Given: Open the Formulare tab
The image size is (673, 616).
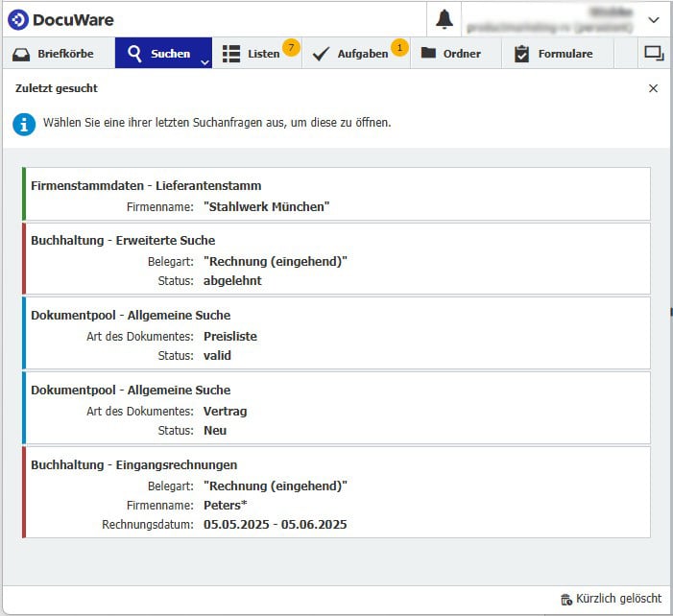Looking at the screenshot, I should (558, 53).
